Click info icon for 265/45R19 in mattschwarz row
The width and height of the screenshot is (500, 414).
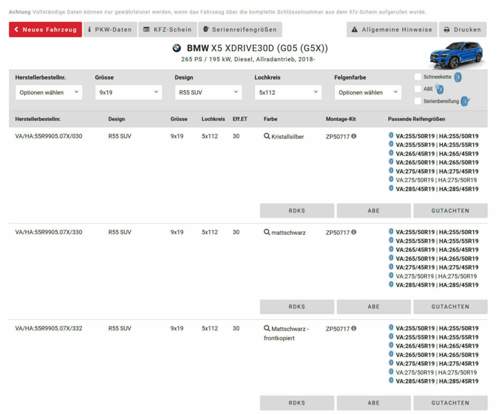(391, 249)
